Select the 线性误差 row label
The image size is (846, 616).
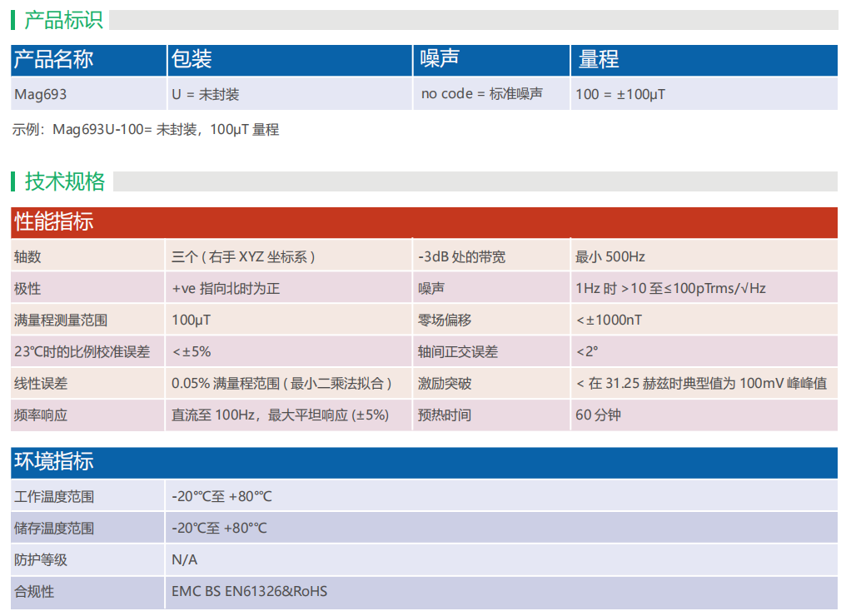(40, 383)
